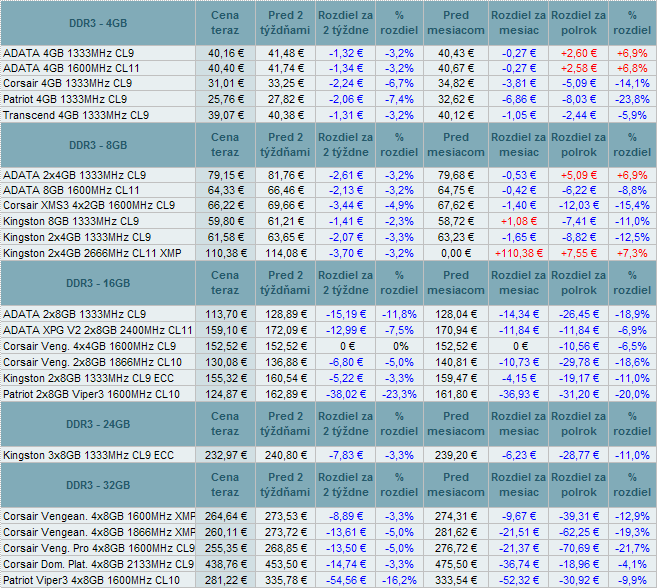Click the 0,00 € month-ago price cell

click(456, 253)
